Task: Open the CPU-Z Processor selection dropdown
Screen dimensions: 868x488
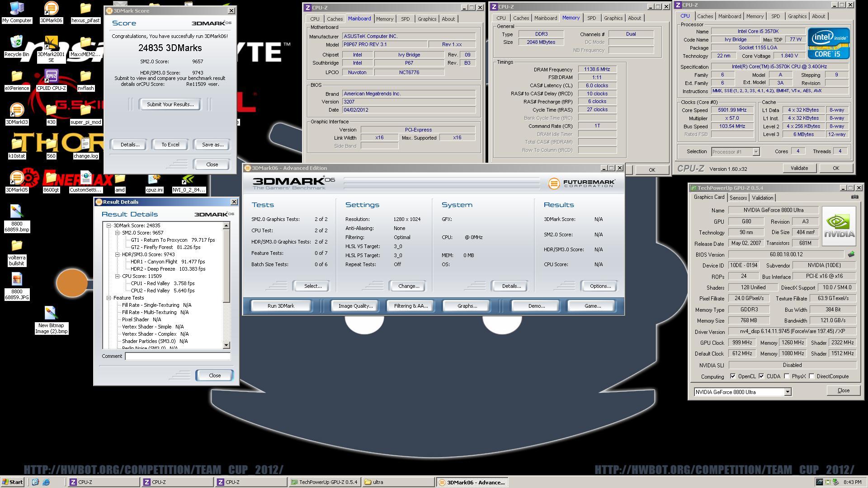Action: pyautogui.click(x=755, y=152)
